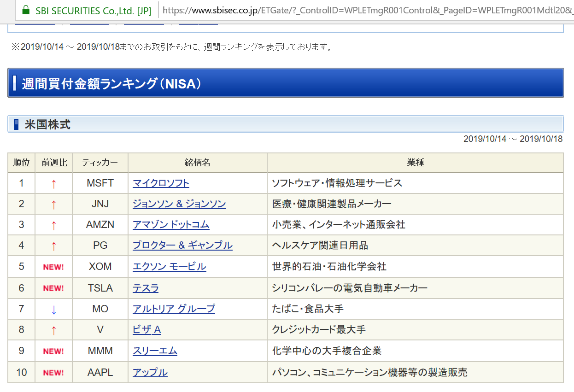Click the up arrow in PG row
The width and height of the screenshot is (574, 392).
(53, 246)
